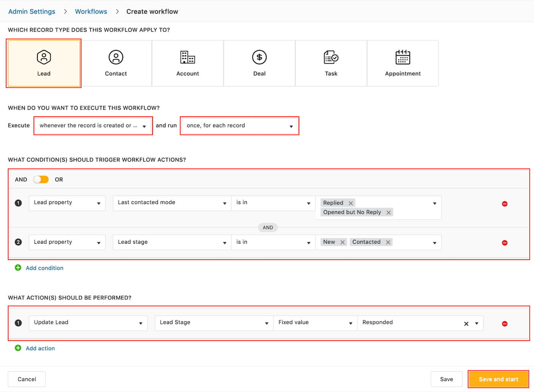Click the Save and start button
Viewport: 534px width, 392px height.
coord(498,379)
